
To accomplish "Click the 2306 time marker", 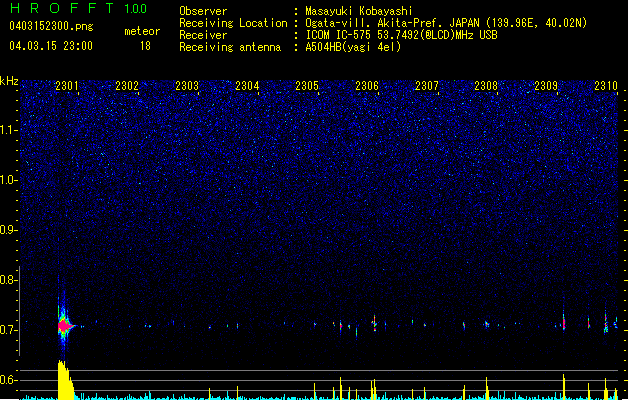I will tap(367, 86).
